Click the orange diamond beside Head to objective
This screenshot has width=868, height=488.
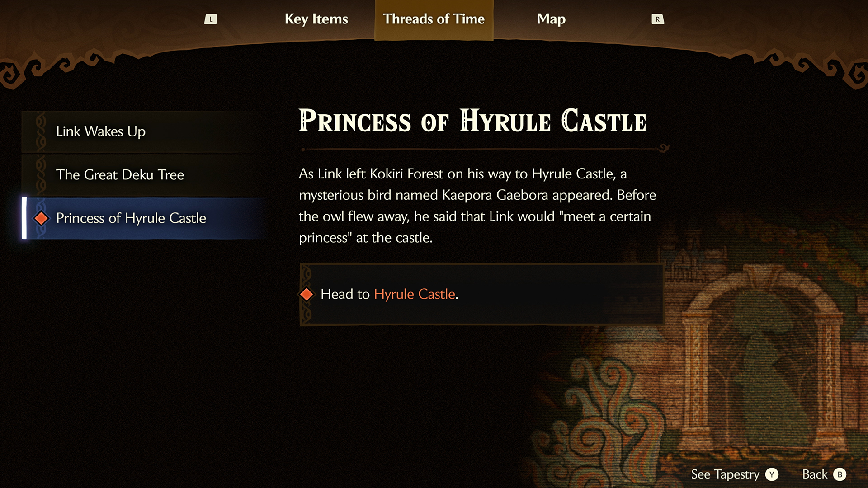pos(307,294)
